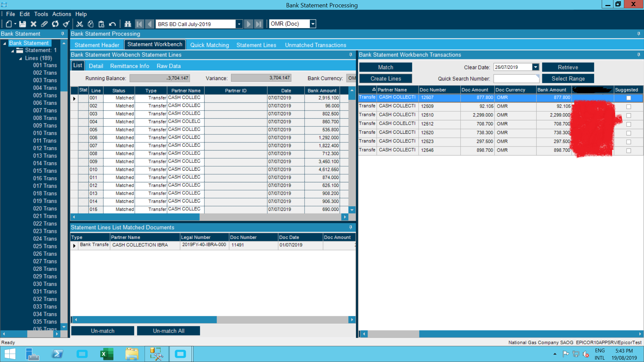Open the Clear Date calendar dropdown
Viewport: 644px width, 362px height.
tap(536, 67)
